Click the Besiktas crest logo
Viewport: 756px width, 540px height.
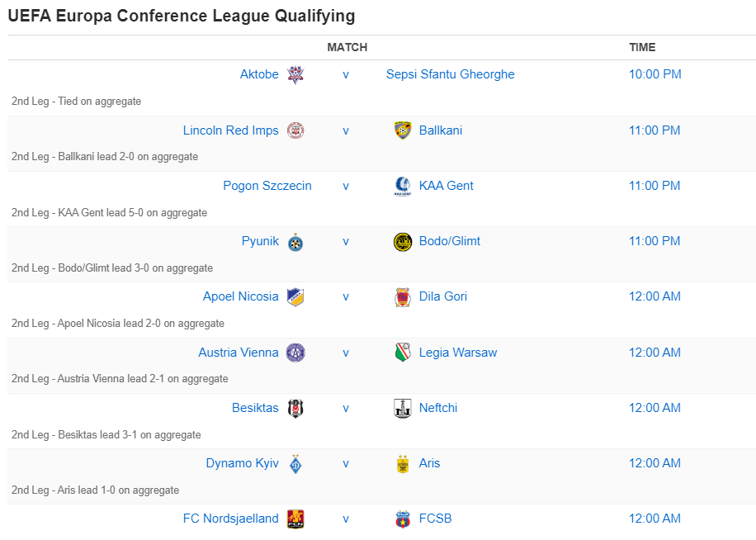click(x=295, y=408)
